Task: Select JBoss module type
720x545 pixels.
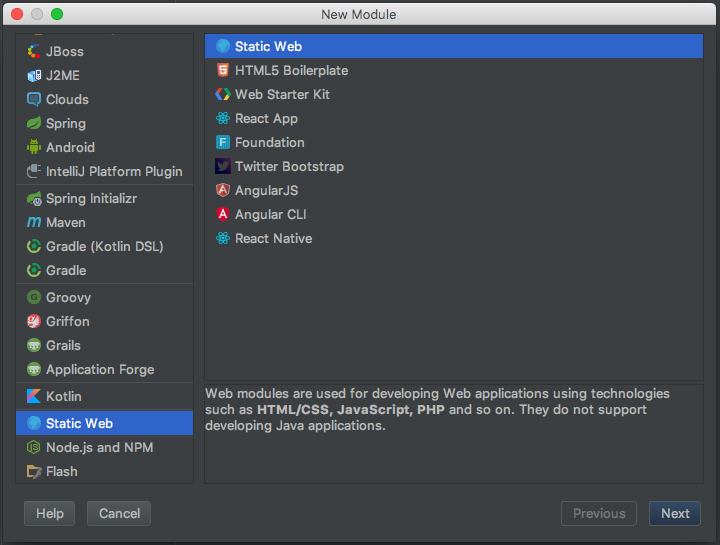Action: pos(105,51)
